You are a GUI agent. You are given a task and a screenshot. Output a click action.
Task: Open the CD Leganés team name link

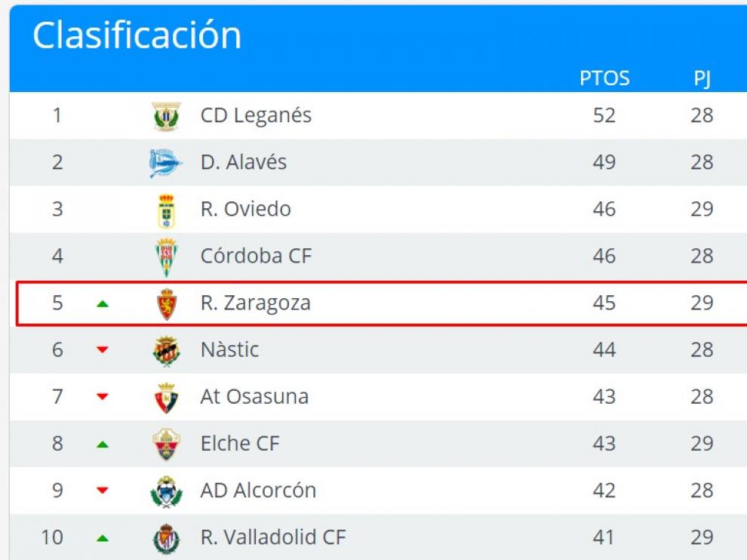[x=256, y=115]
